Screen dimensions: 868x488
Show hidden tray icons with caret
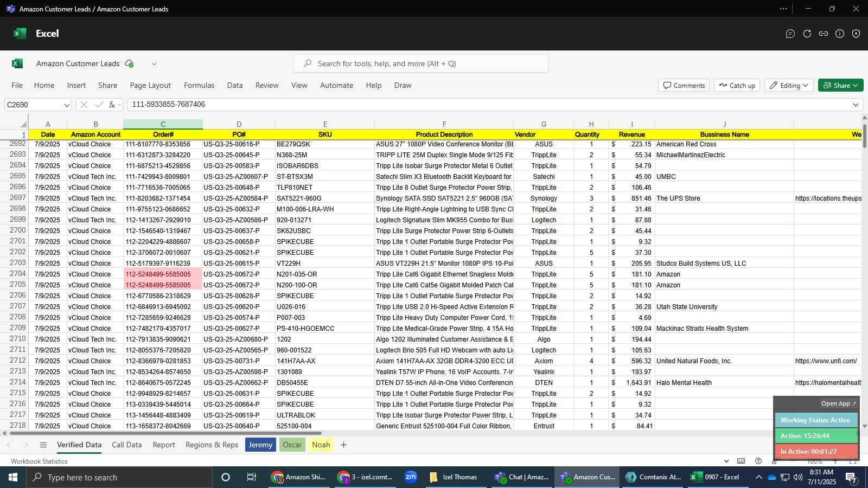(x=758, y=477)
